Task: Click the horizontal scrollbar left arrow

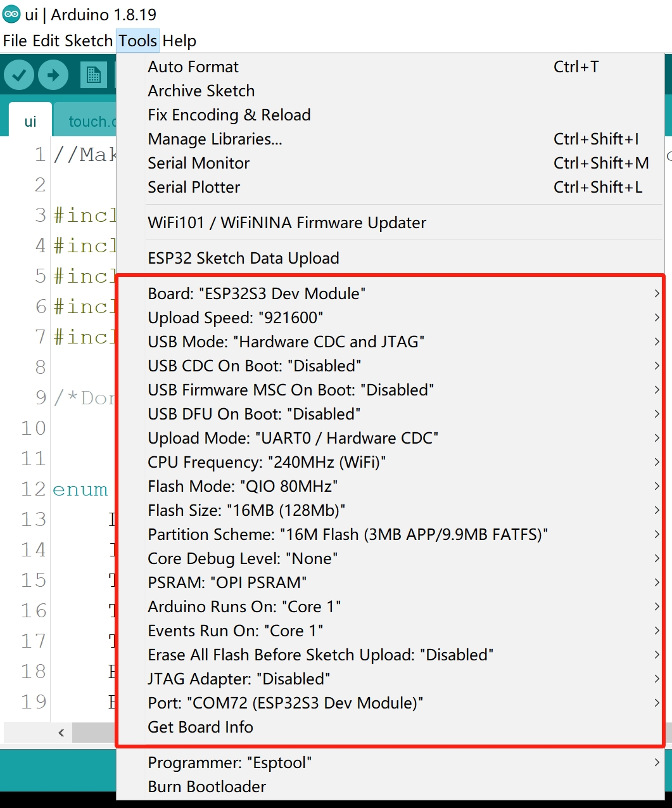Action: point(61,733)
